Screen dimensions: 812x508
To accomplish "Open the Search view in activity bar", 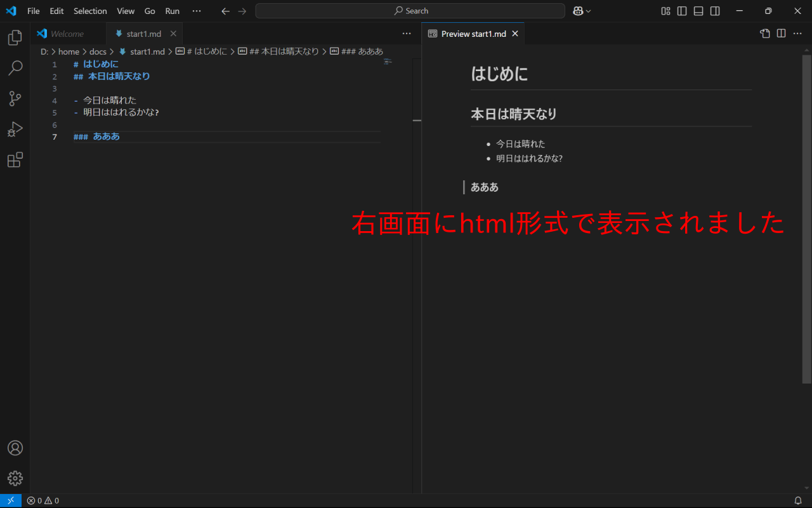I will click(15, 68).
